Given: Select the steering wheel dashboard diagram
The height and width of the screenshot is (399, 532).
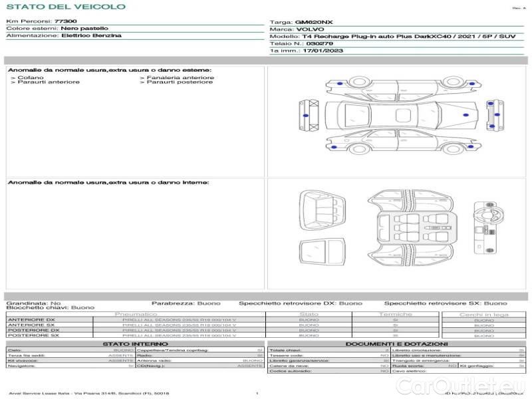Looking at the screenshot, I should coord(486,225).
